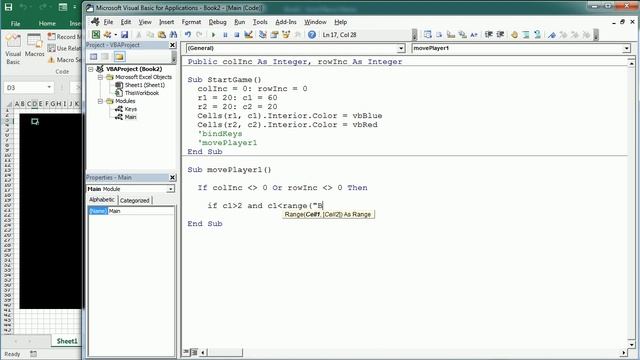
Task: Toggle a bookmark with the flag icon
Action: pyautogui.click(x=552, y=35)
